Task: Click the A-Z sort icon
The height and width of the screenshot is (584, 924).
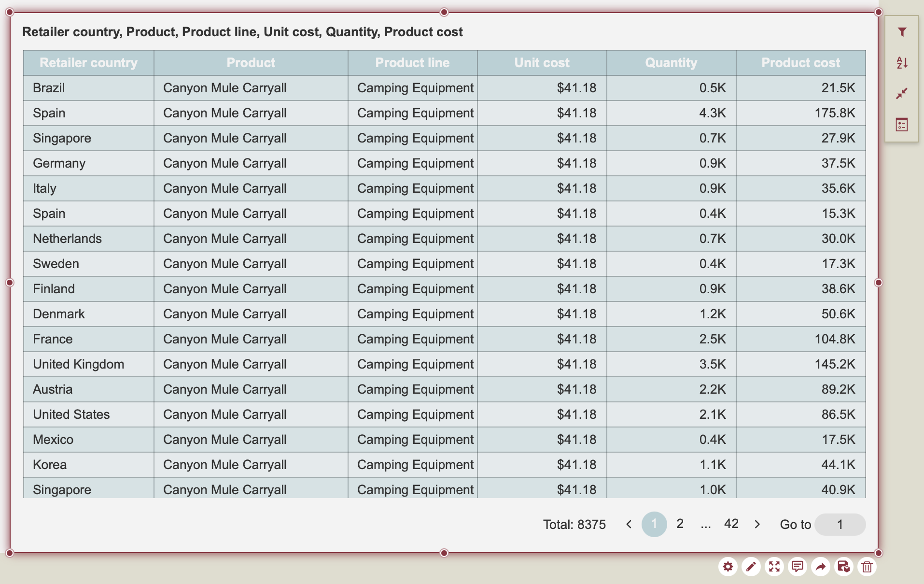Action: pos(901,63)
